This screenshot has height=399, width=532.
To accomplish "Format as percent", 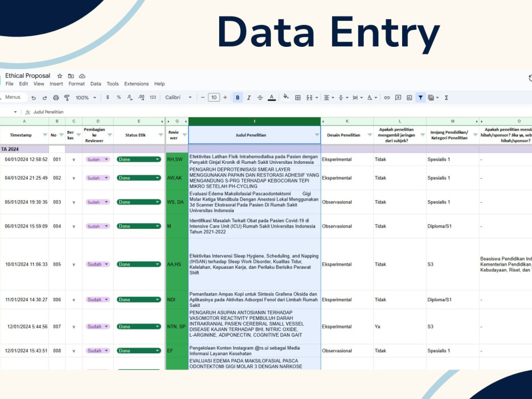I will (x=119, y=97).
